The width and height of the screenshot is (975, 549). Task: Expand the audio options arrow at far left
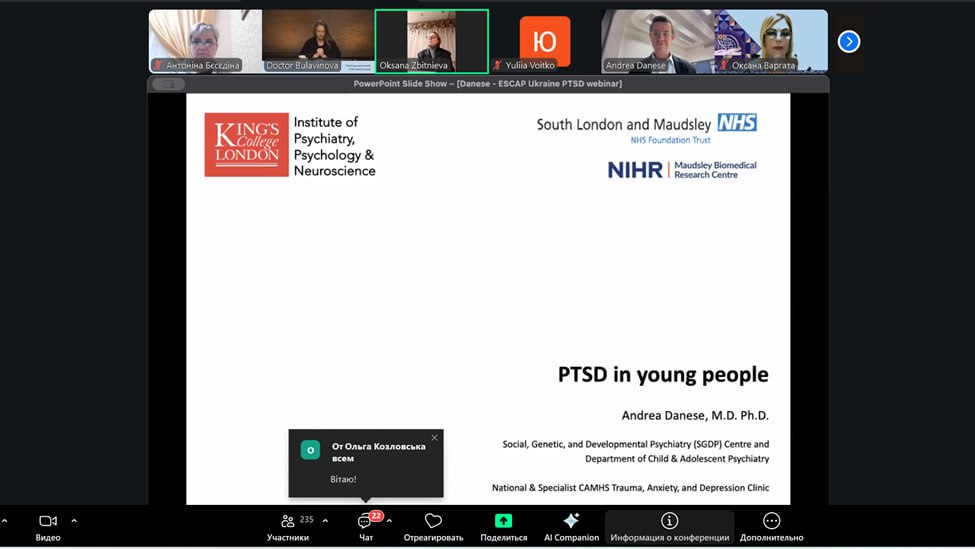point(4,521)
